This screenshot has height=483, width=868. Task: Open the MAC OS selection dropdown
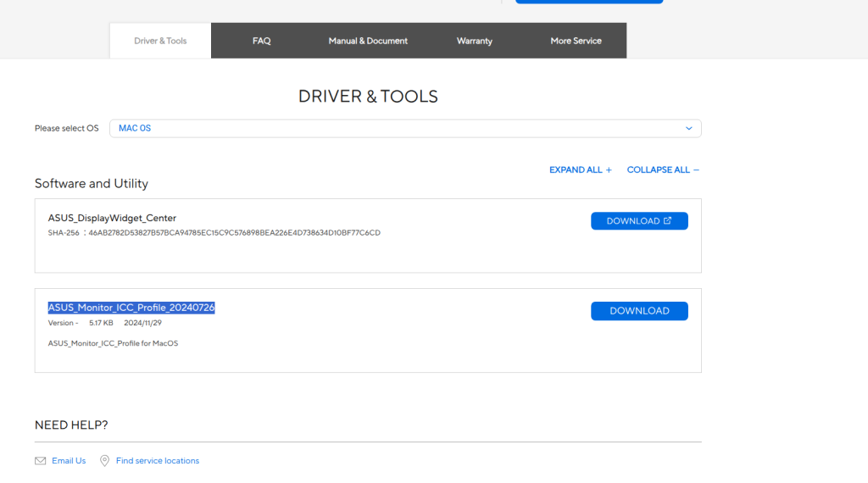click(x=404, y=129)
